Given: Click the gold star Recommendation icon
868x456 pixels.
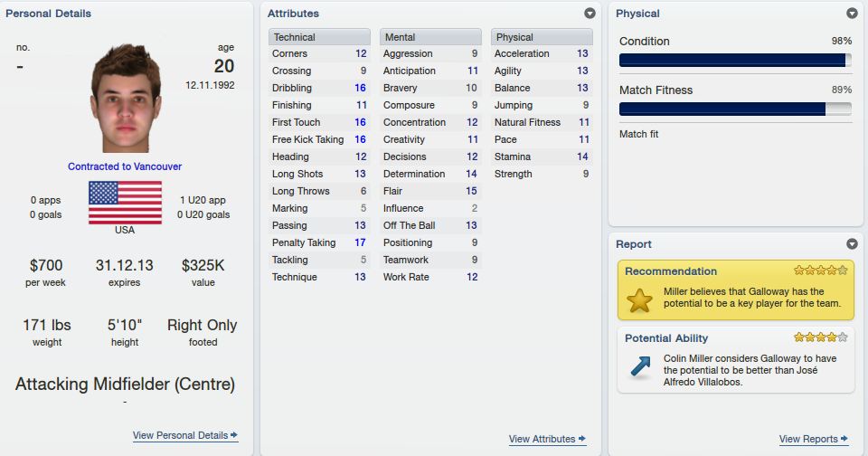Looking at the screenshot, I should pos(639,300).
